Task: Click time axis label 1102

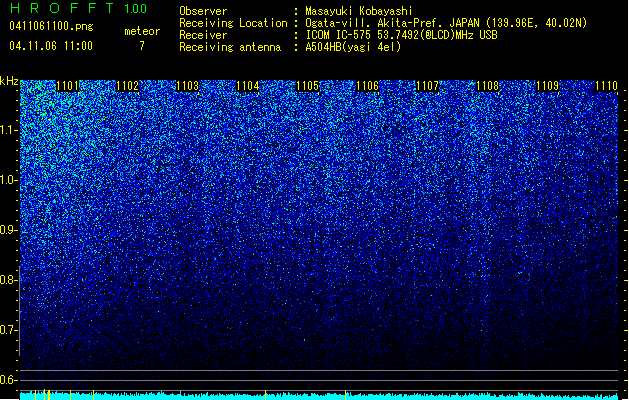Action: click(128, 86)
